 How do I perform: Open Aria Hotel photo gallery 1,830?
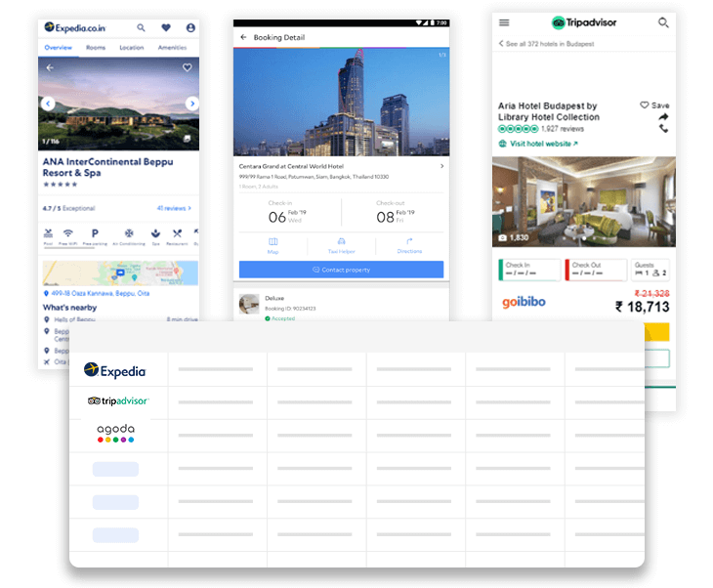[x=514, y=238]
